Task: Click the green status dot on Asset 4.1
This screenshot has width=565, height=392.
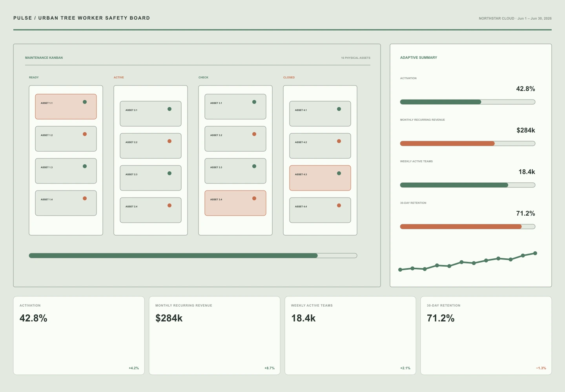Action: [x=339, y=109]
